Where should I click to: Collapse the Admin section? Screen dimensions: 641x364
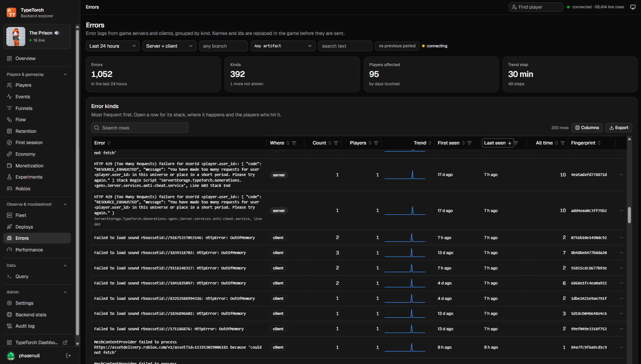37,292
